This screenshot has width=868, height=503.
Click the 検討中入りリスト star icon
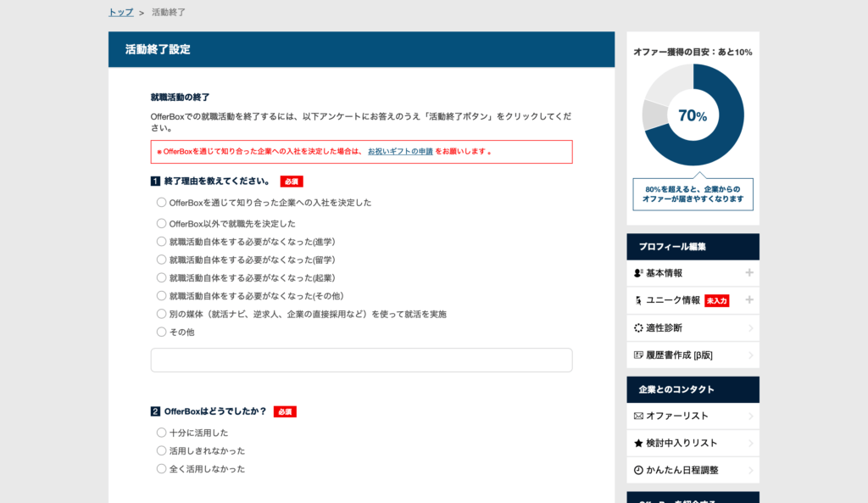click(x=638, y=443)
